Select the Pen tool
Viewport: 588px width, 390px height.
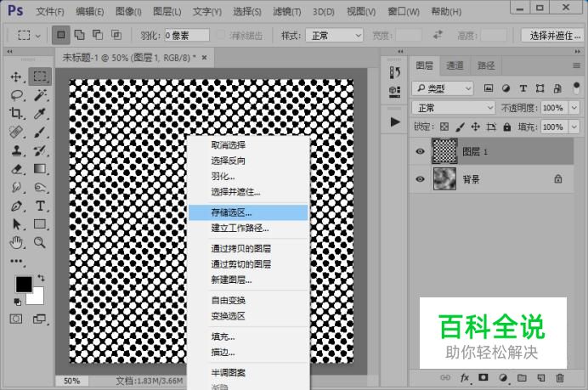coord(16,206)
